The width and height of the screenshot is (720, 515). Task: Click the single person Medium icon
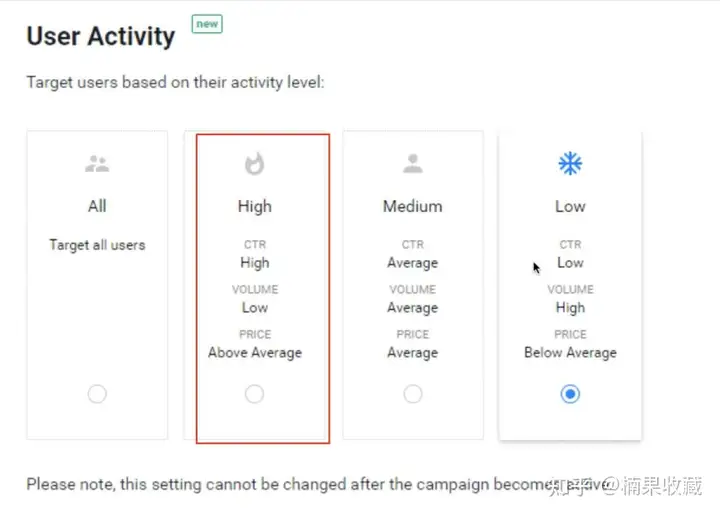click(412, 163)
